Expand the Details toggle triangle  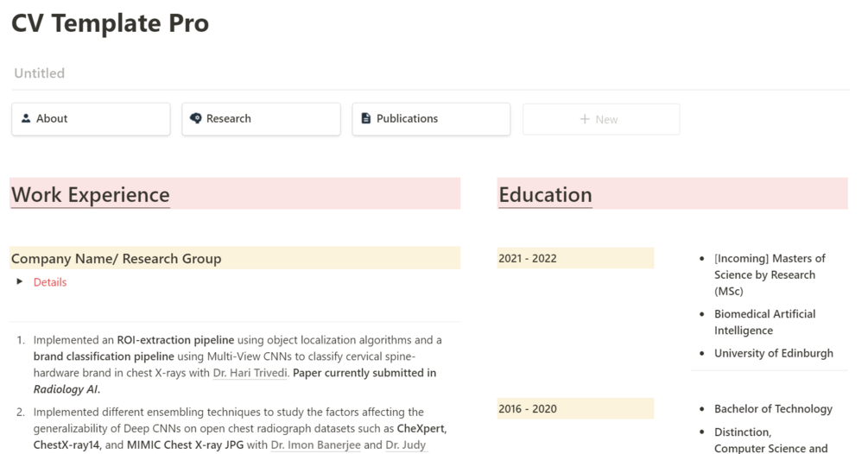point(20,282)
